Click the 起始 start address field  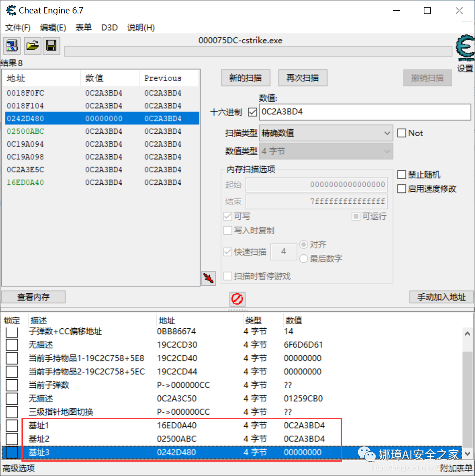point(317,184)
